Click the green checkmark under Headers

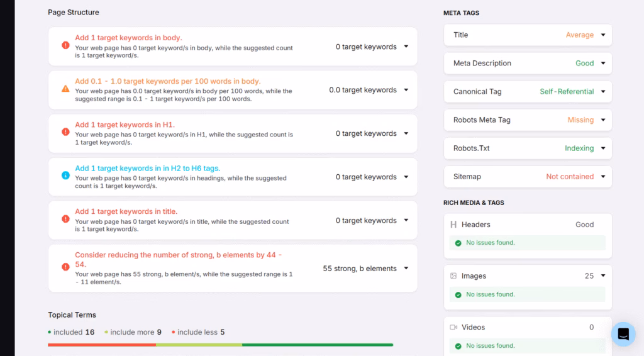pyautogui.click(x=458, y=243)
